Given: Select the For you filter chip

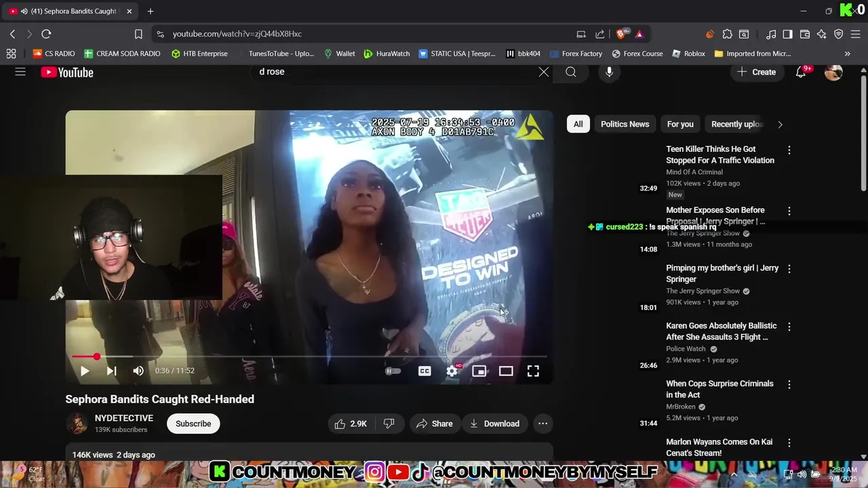Looking at the screenshot, I should pyautogui.click(x=680, y=124).
